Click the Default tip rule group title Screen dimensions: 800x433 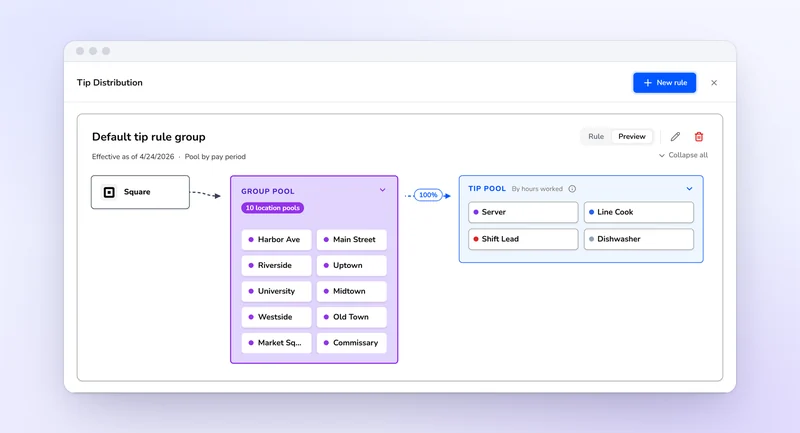click(x=148, y=137)
